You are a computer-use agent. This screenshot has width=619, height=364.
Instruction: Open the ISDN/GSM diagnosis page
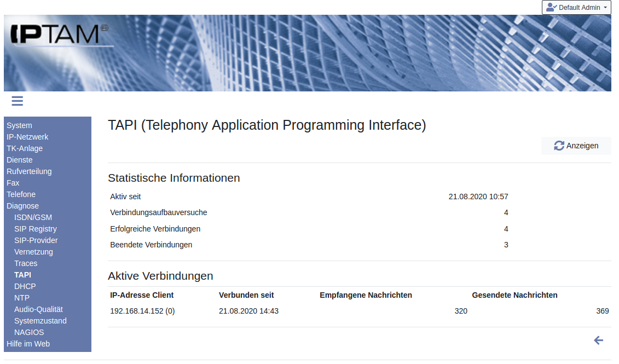click(33, 217)
